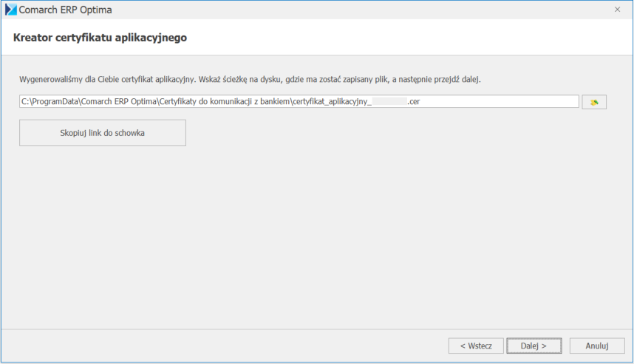Click the Comarch ERP Optima logo icon

click(x=11, y=10)
